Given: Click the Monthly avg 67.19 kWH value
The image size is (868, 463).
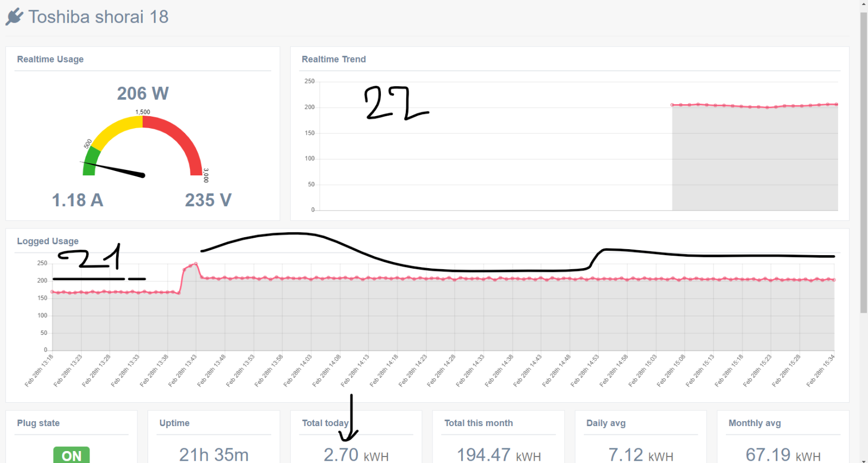Looking at the screenshot, I should pyautogui.click(x=783, y=455).
